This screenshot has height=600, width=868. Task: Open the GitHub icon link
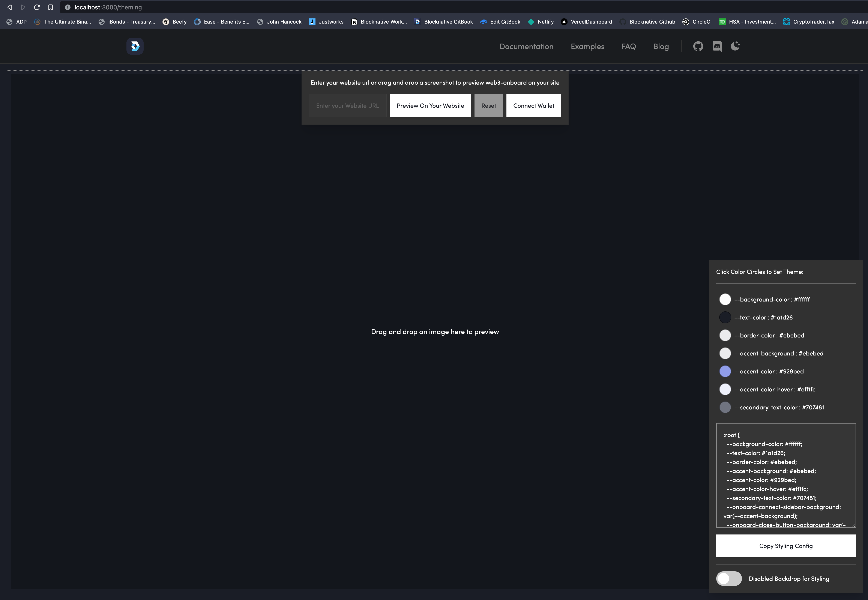(698, 46)
